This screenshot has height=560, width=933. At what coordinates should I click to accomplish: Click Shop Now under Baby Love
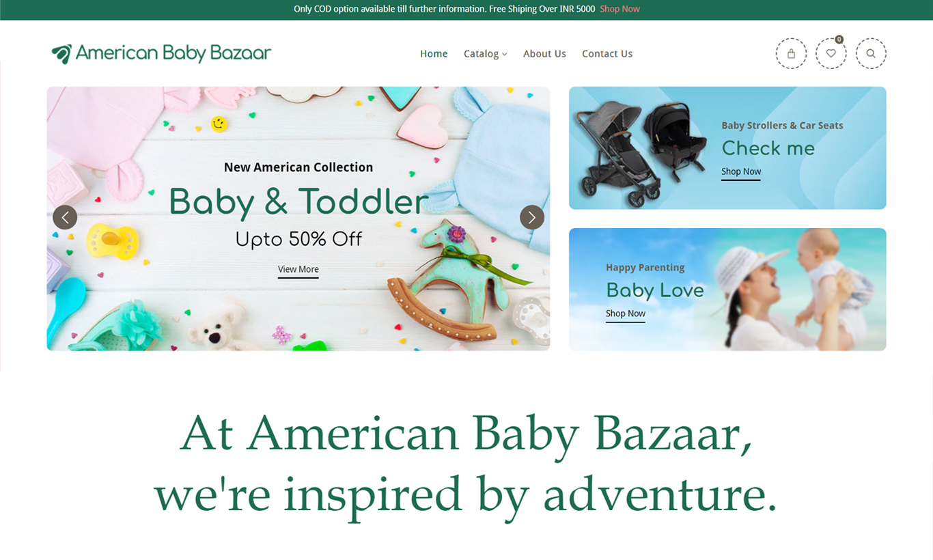click(626, 314)
